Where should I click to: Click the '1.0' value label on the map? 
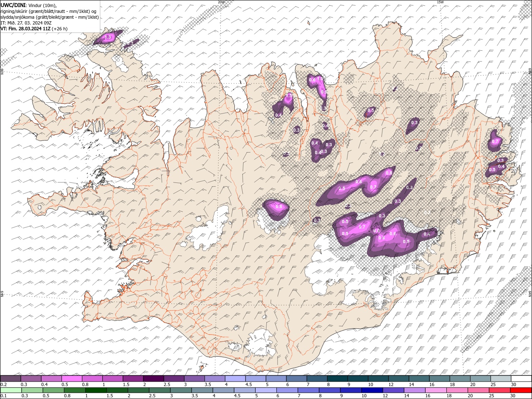point(320,78)
